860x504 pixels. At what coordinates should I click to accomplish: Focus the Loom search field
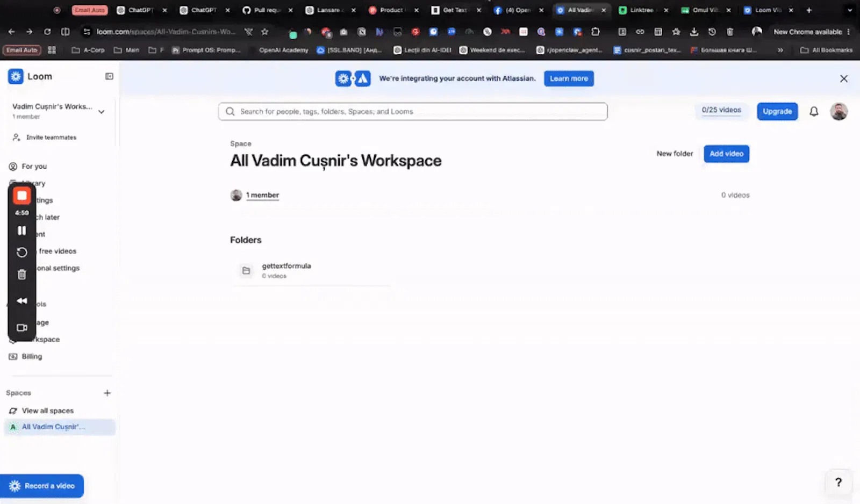pyautogui.click(x=413, y=112)
